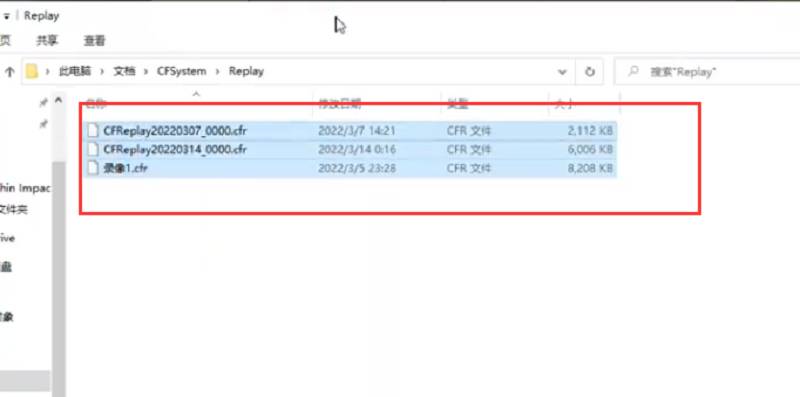Select file CFReplay20220307_0000.cfr
The height and width of the screenshot is (397, 800).
pyautogui.click(x=175, y=131)
